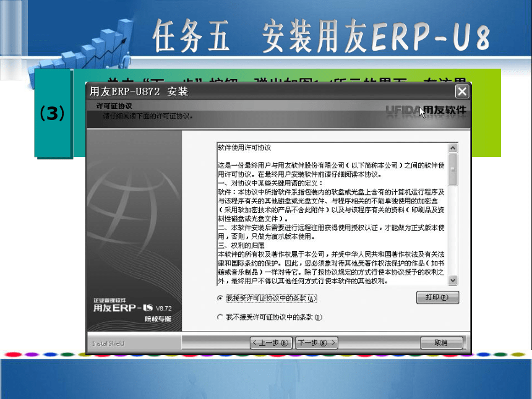The width and height of the screenshot is (532, 399).
Task: Click the 一、对协议中某些关键用语的定义 line
Action: pos(270,183)
